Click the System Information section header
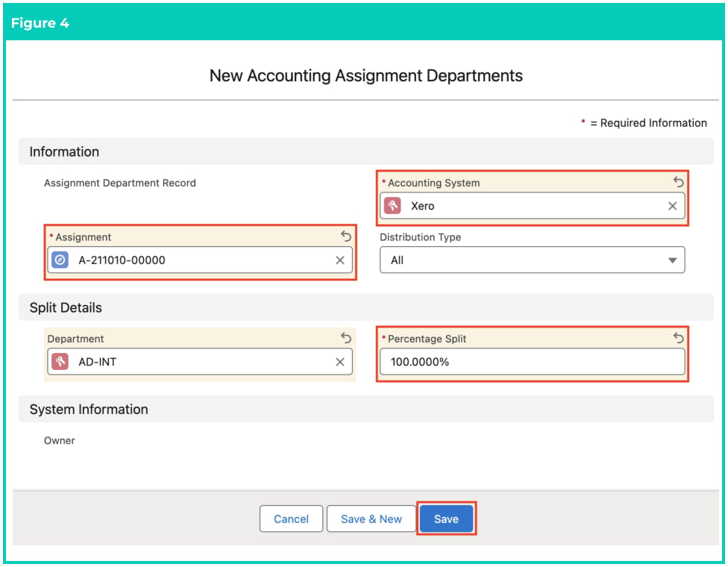Image resolution: width=728 pixels, height=567 pixels. pyautogui.click(x=365, y=409)
